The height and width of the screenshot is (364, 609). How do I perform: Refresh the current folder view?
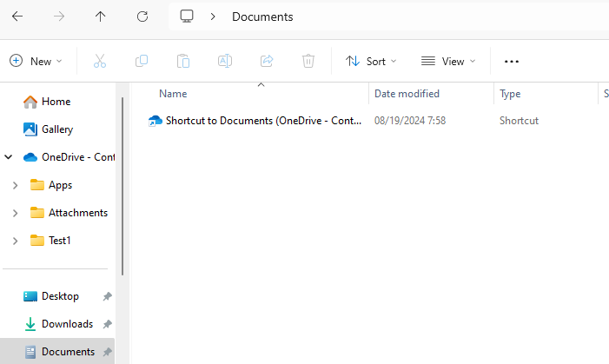click(142, 17)
